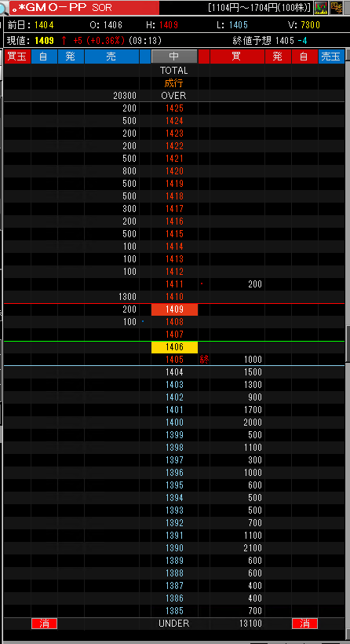Click the OVER row label
Viewport: 350px width, 644px height.
pyautogui.click(x=174, y=96)
